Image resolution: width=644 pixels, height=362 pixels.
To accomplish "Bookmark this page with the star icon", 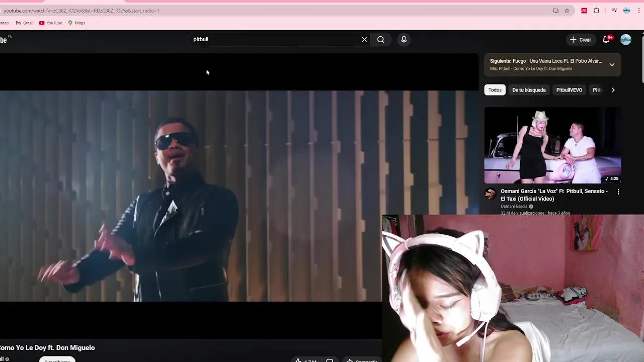I will 567,11.
